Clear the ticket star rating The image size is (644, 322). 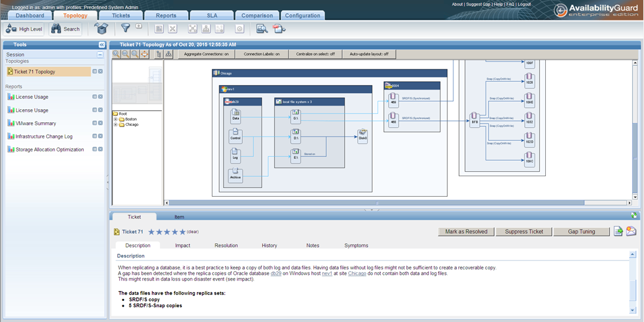click(193, 232)
